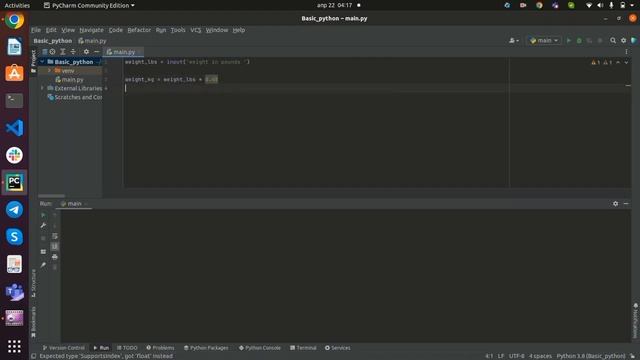Image resolution: width=640 pixels, height=360 pixels.
Task: Open Visual Studio Code from the dock
Action: click(14, 128)
